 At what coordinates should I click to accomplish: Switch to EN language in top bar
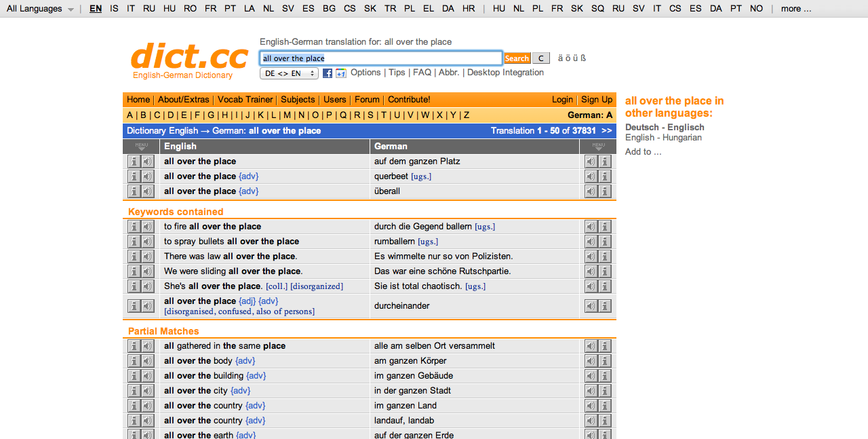point(96,9)
